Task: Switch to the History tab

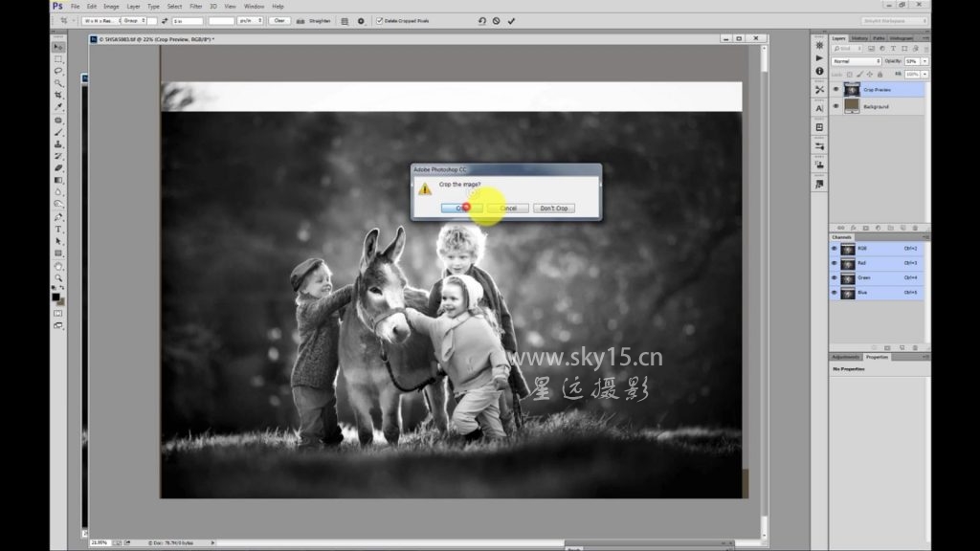Action: click(x=859, y=38)
